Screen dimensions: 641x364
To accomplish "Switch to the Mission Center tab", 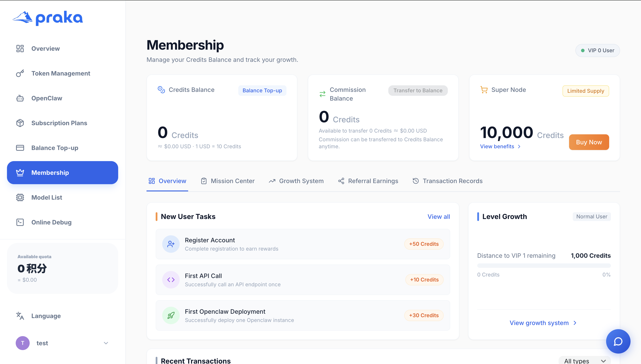I will [x=228, y=181].
